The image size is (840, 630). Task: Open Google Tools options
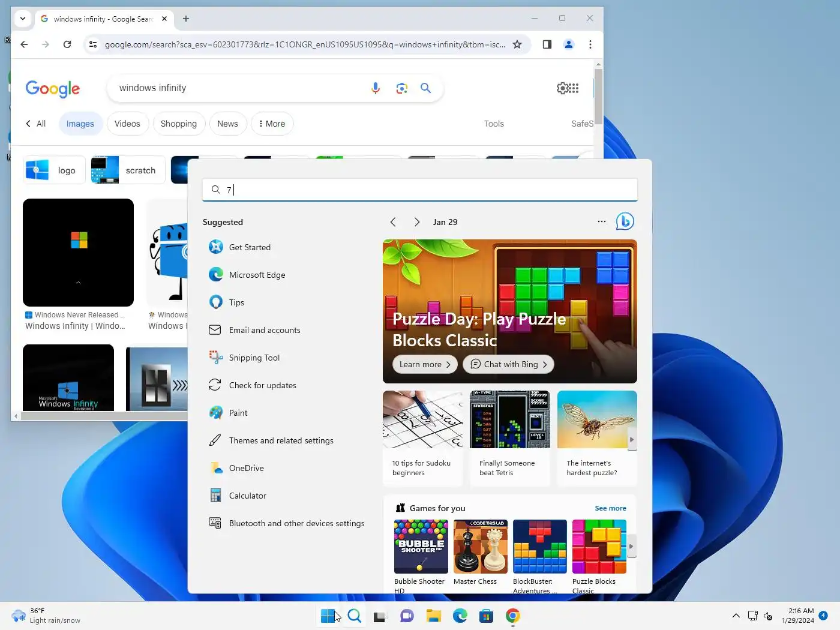pyautogui.click(x=494, y=124)
